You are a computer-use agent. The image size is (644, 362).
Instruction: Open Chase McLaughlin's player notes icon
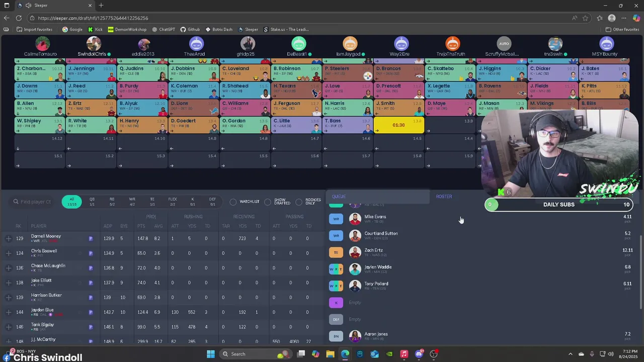91,268
